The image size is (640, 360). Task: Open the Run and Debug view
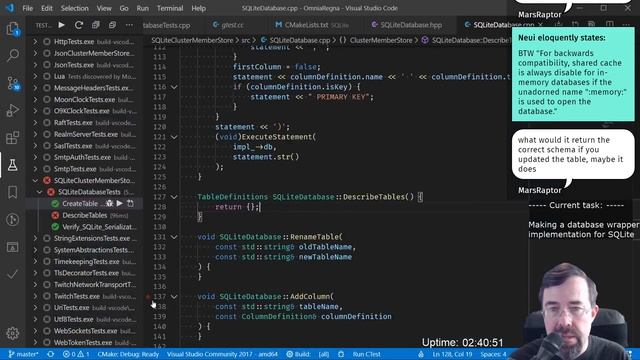tap(13, 110)
